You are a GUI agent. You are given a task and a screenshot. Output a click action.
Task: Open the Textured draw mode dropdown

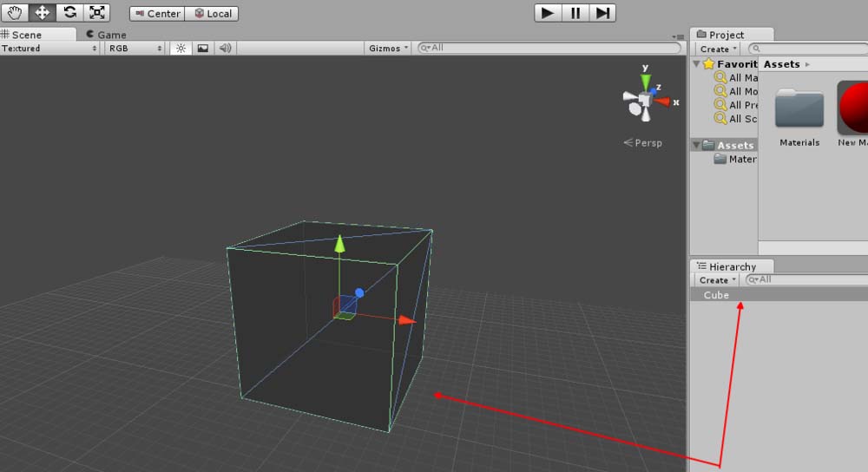coord(49,48)
